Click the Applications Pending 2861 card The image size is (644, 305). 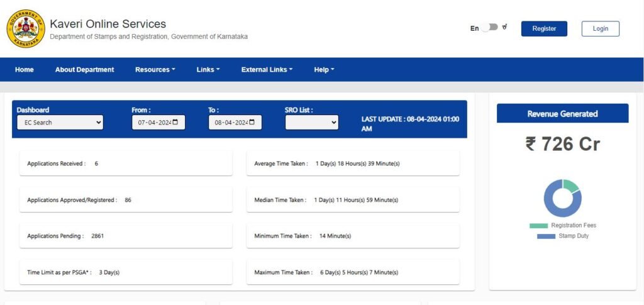126,236
